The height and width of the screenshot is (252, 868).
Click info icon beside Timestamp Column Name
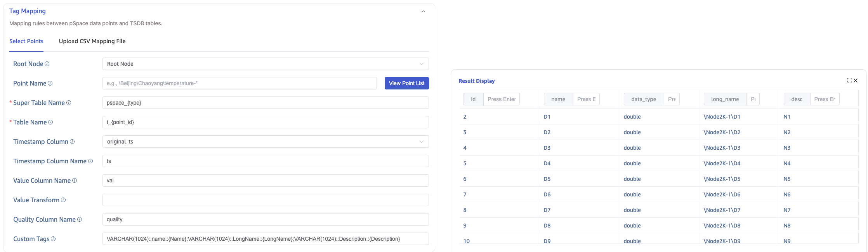[90, 161]
